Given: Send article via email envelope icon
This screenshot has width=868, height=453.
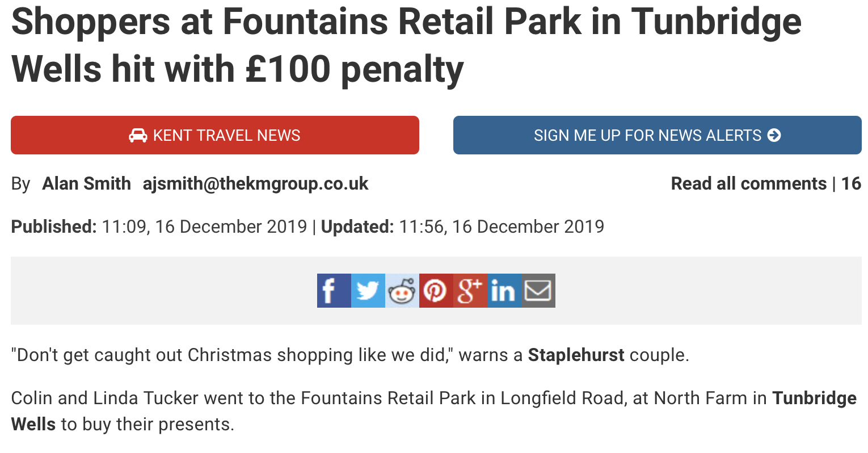Looking at the screenshot, I should click(x=538, y=291).
